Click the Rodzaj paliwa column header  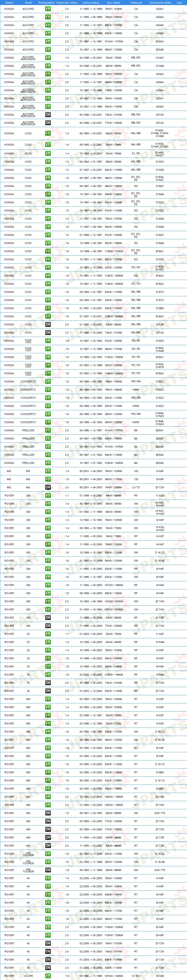point(46,2)
